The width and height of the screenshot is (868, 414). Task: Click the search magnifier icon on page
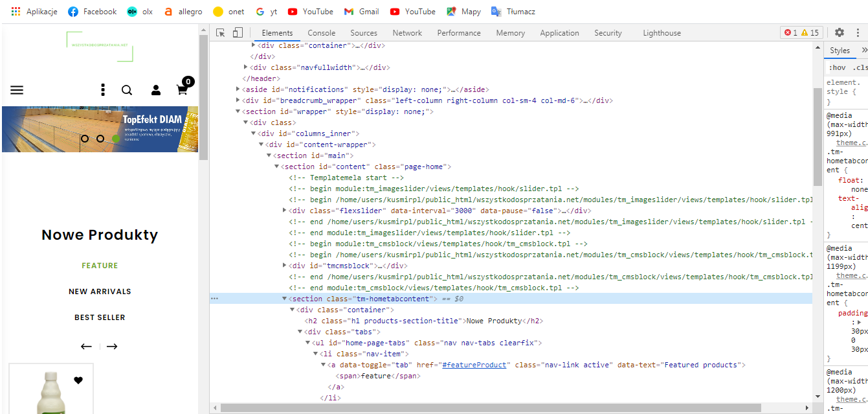[x=127, y=90]
